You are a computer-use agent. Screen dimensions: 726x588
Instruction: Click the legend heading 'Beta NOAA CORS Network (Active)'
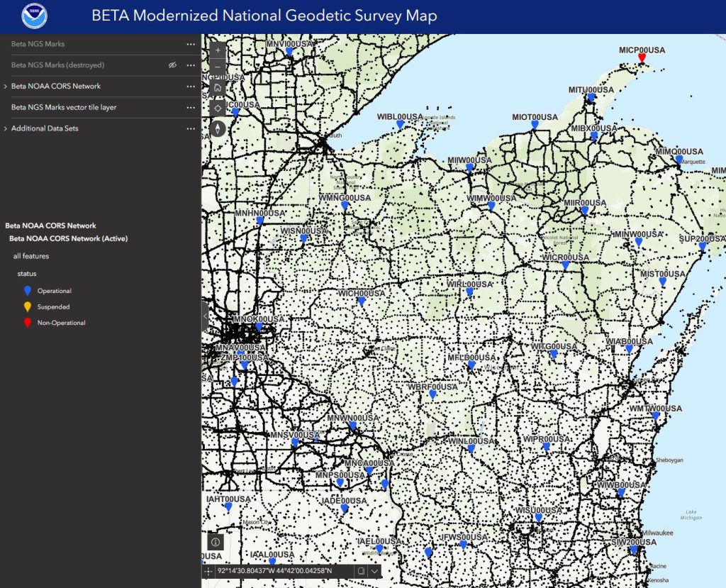[x=69, y=238]
